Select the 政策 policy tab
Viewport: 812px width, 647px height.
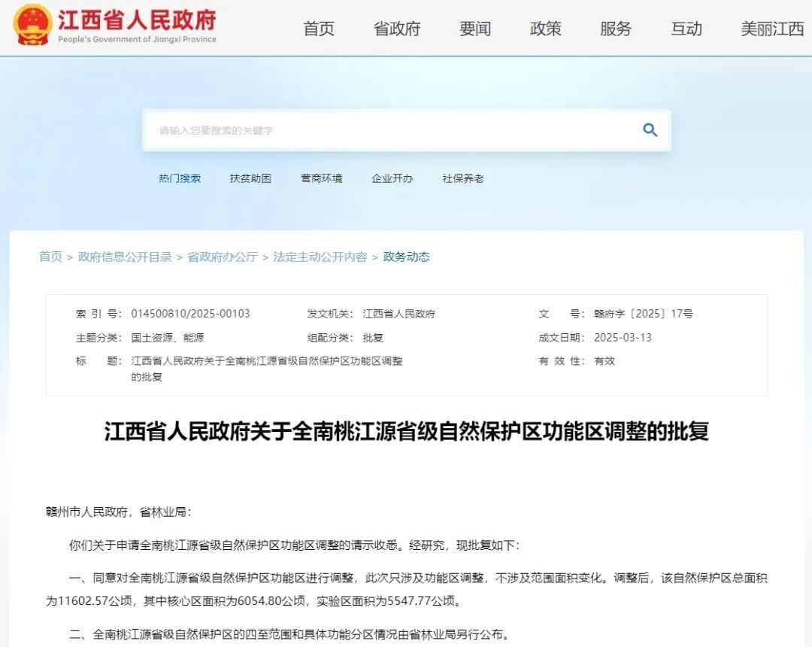pyautogui.click(x=546, y=29)
